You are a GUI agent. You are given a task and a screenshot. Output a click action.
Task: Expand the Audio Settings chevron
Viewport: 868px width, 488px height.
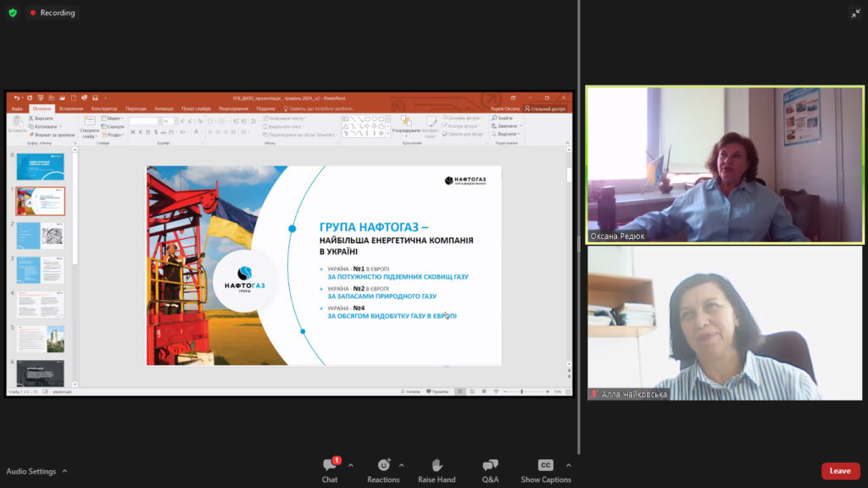pyautogui.click(x=65, y=471)
